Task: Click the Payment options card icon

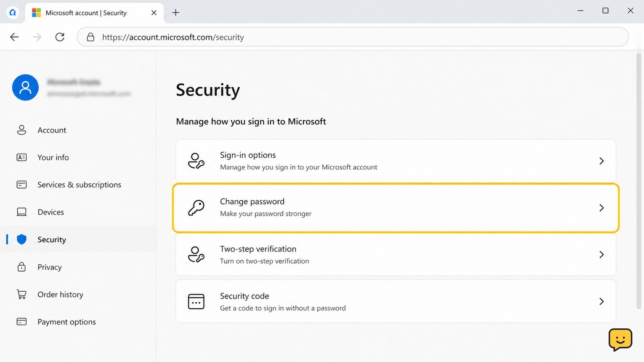Action: coord(22,322)
